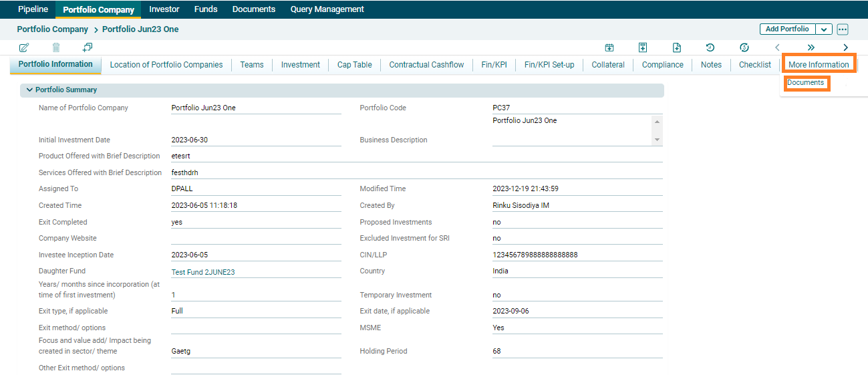Click the edit pencil icon
Screen dimensions: 868x375
click(24, 47)
